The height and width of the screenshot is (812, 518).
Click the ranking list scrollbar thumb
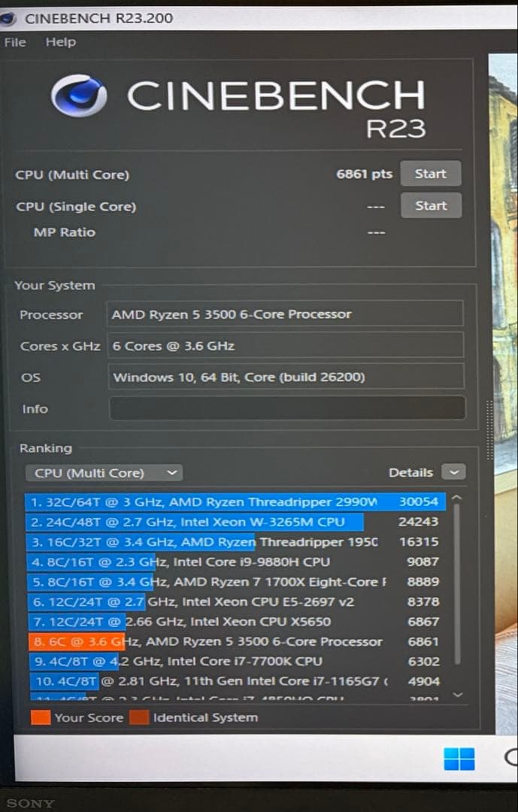(456, 584)
